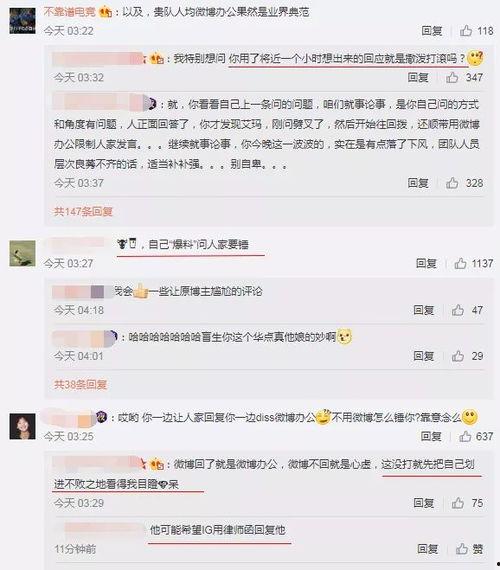The width and height of the screenshot is (500, 570).
Task: Click 回复 on the 03:22 comment
Action: point(432,31)
